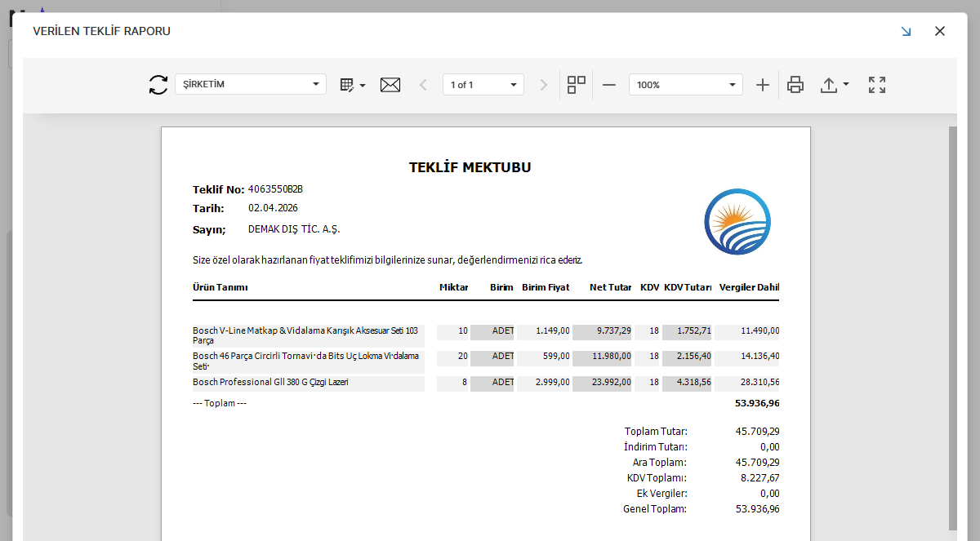Click date value '02.04.2026'

pos(274,208)
